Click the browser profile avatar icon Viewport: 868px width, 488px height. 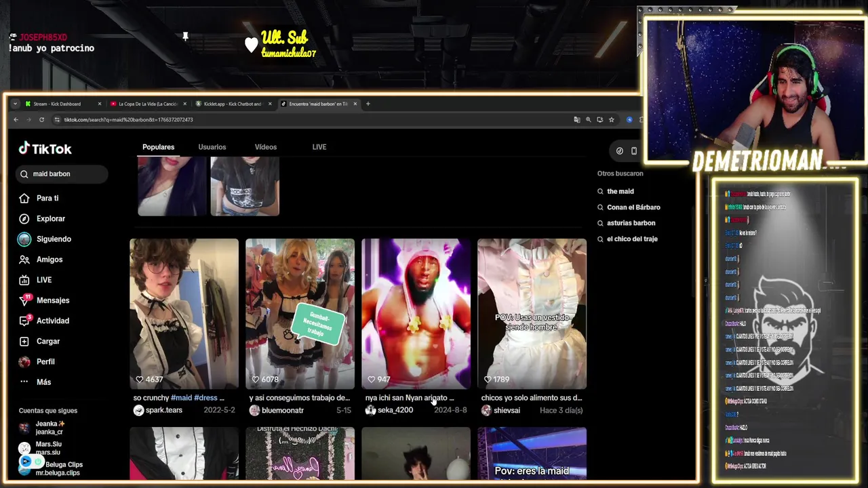click(629, 119)
